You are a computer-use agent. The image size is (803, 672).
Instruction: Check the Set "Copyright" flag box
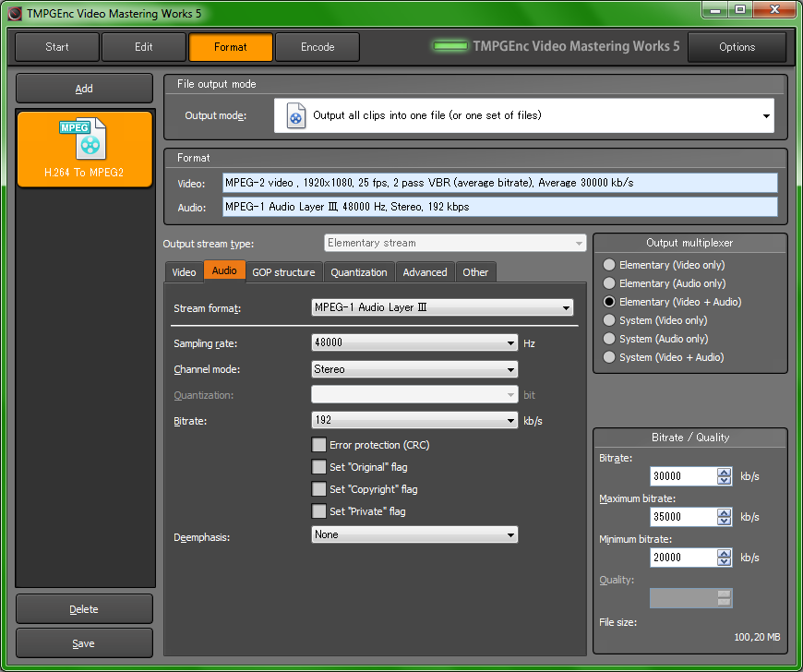(318, 489)
